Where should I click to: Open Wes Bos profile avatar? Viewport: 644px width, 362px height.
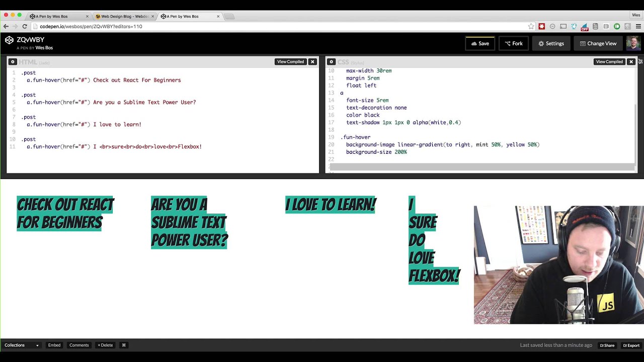(633, 43)
